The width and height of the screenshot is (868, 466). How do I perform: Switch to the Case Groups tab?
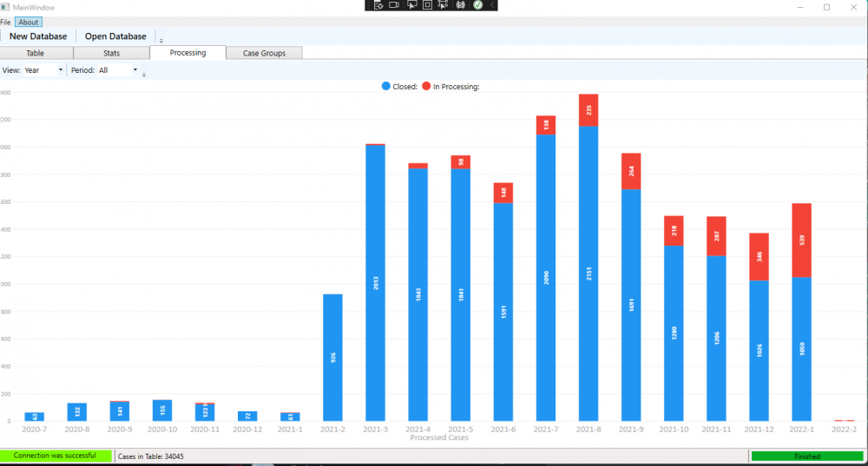pyautogui.click(x=264, y=53)
